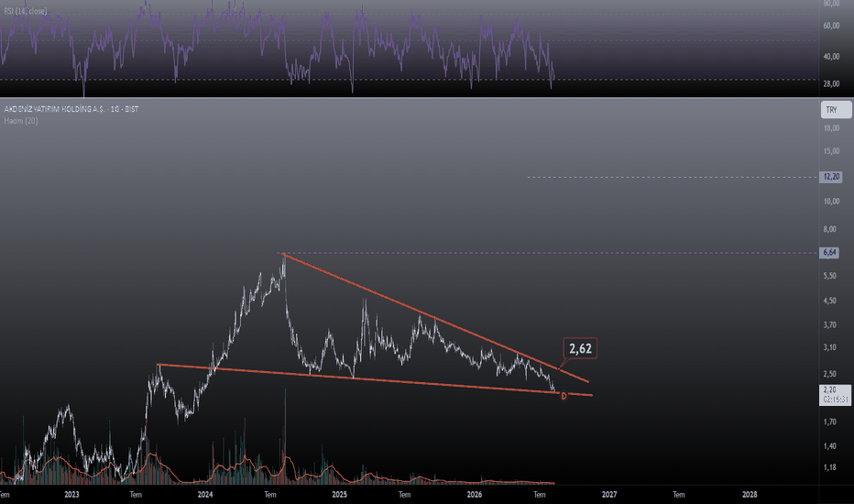Click the 2023 label on time axis
Image resolution: width=854 pixels, height=504 pixels.
point(71,494)
